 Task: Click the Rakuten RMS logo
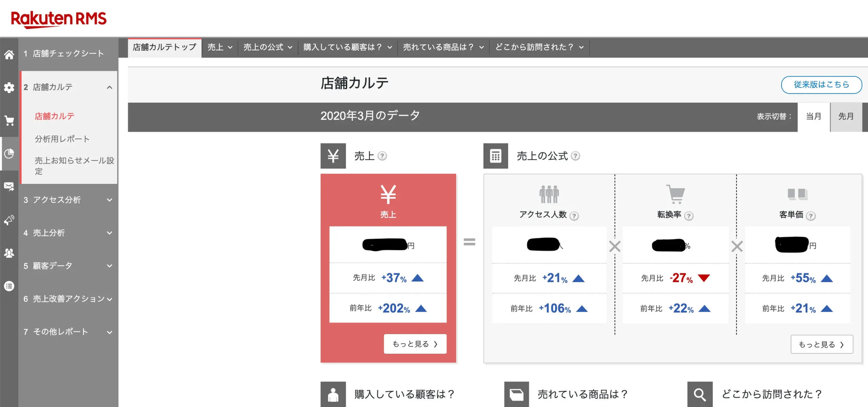(59, 19)
